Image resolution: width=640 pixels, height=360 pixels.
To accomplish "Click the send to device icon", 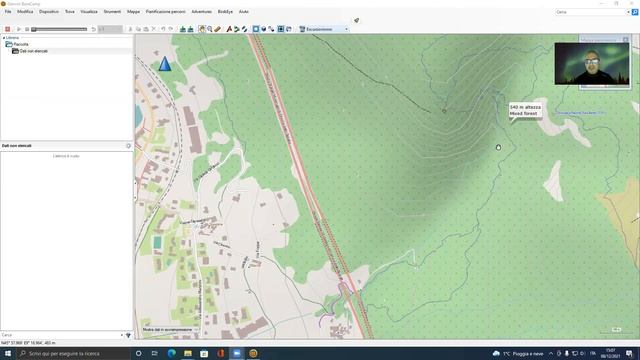I will [183, 29].
